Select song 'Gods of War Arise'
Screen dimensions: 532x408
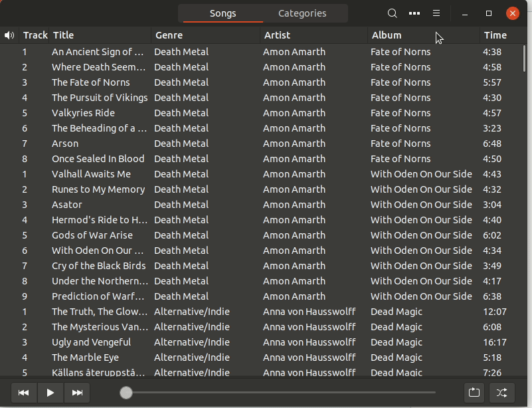[92, 235]
